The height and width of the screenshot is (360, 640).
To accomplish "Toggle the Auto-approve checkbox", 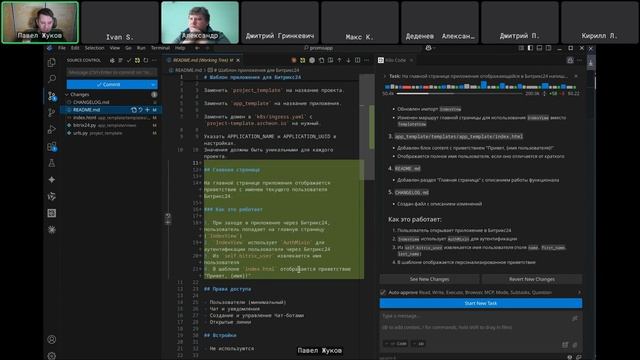I will [383, 292].
